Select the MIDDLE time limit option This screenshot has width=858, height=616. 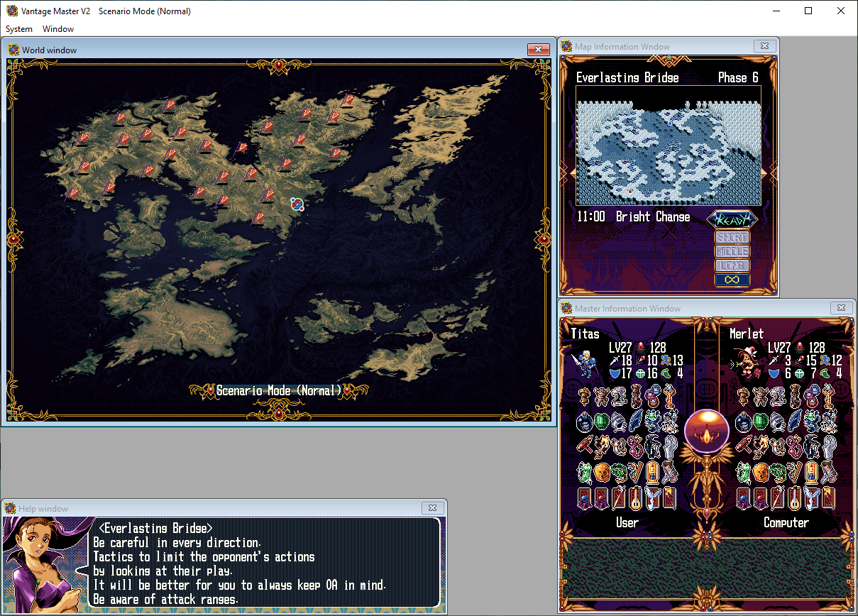(732, 251)
